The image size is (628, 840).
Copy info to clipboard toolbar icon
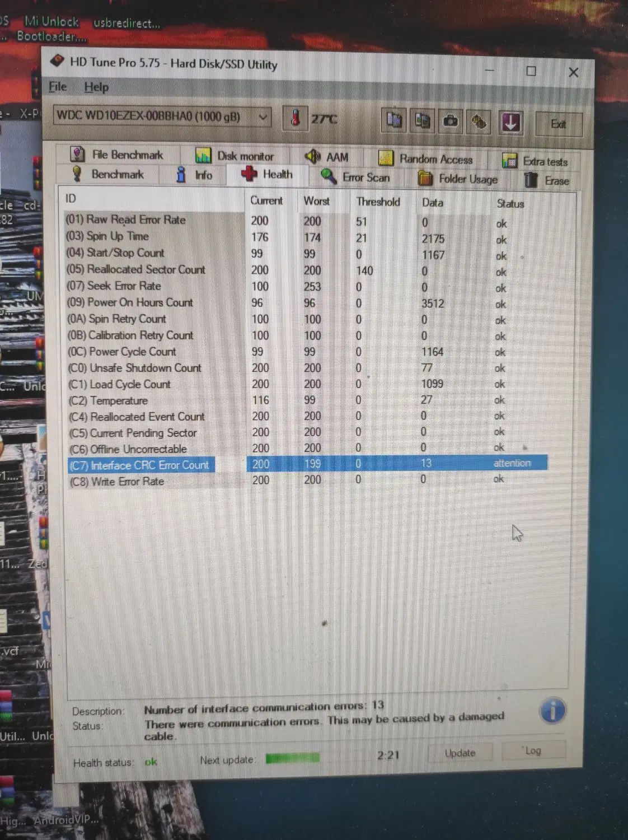pyautogui.click(x=394, y=120)
